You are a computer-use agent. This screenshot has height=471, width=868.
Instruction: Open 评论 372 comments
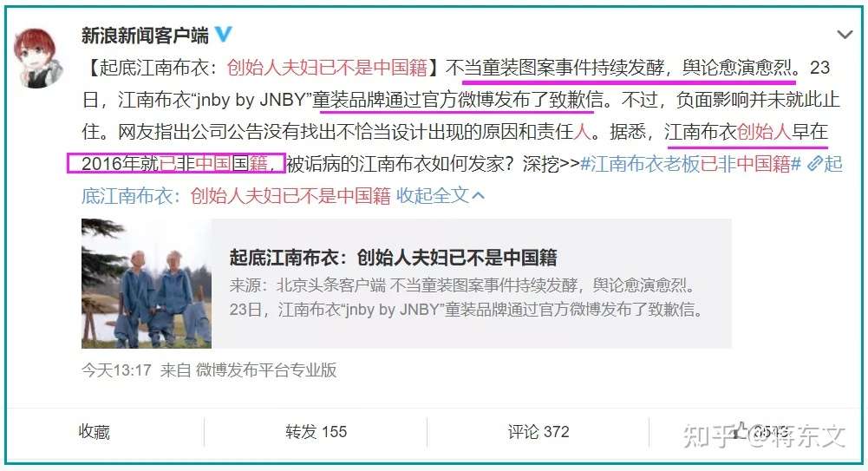click(538, 432)
